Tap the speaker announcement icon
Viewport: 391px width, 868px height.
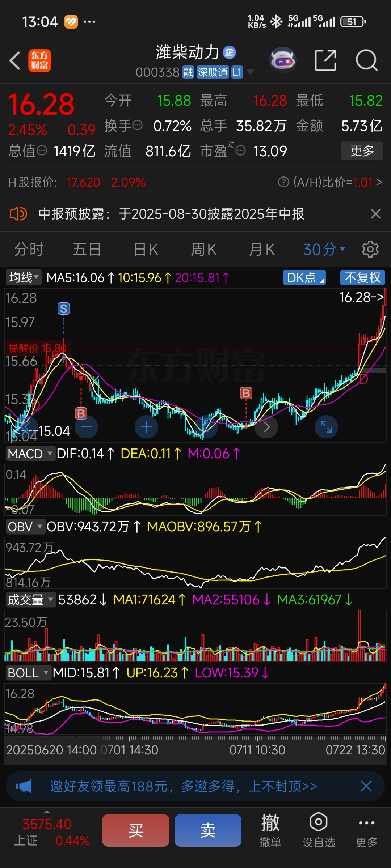(x=18, y=214)
